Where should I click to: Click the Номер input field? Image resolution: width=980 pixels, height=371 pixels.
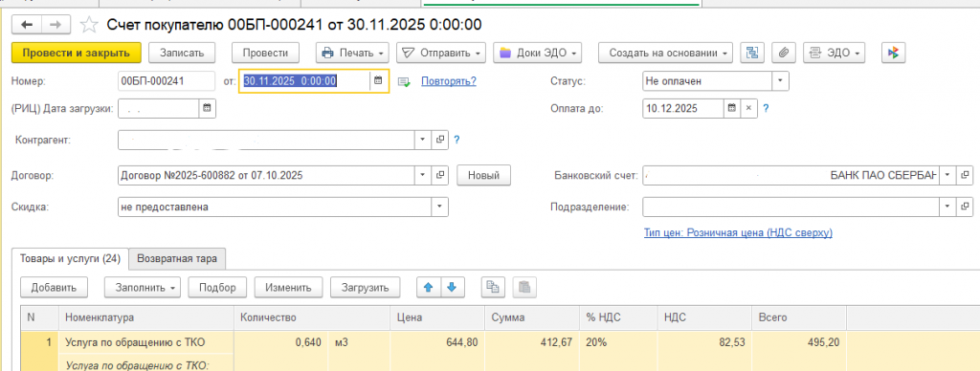167,81
